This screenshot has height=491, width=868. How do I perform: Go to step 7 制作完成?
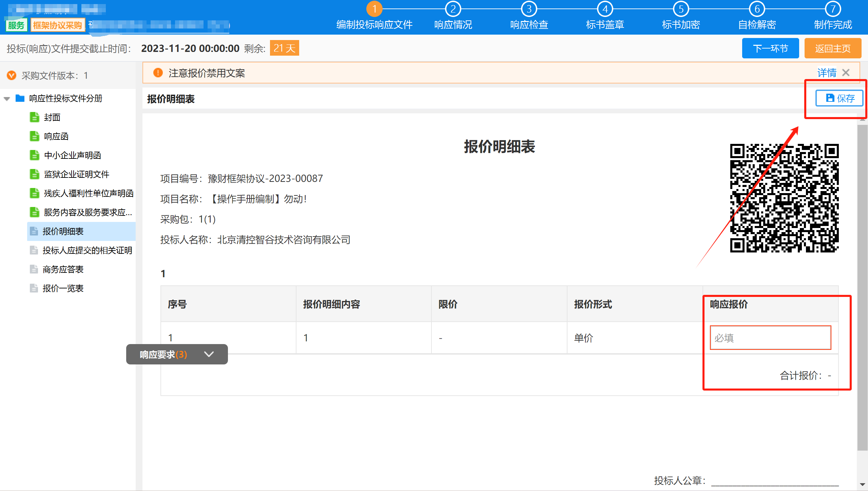(x=833, y=16)
